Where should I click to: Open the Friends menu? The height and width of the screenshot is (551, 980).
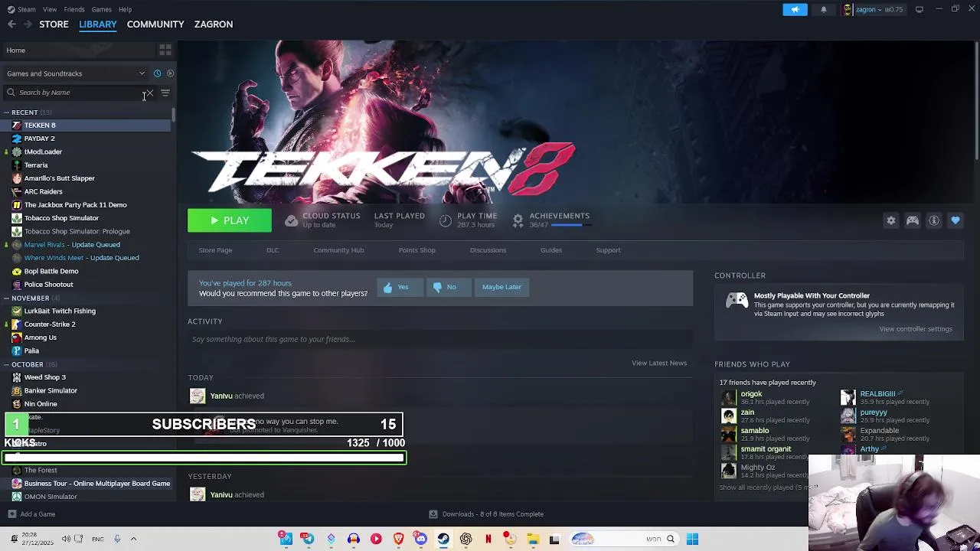pyautogui.click(x=74, y=9)
